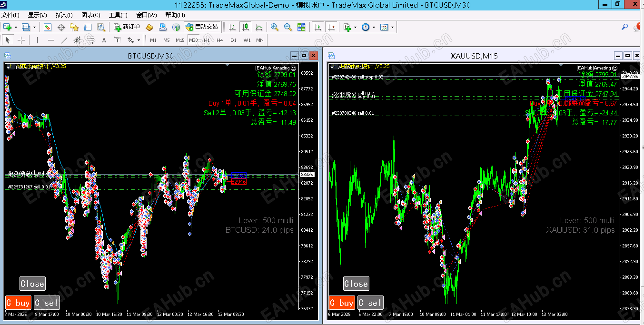Switch to line chart display
Image resolution: width=644 pixels, height=325 pixels.
[258, 27]
